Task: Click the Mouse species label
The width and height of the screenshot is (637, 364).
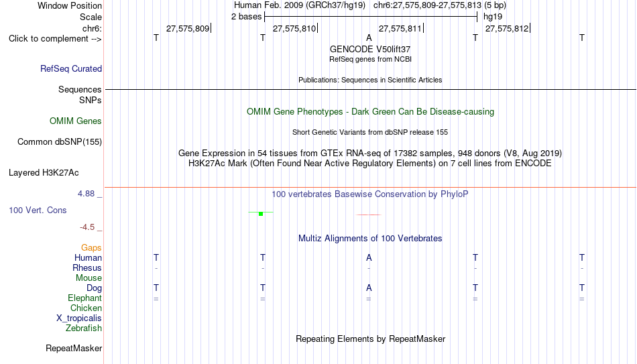Action: click(89, 278)
